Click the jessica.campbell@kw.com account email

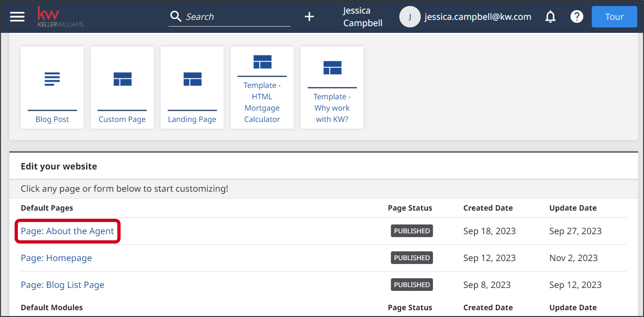(x=477, y=17)
